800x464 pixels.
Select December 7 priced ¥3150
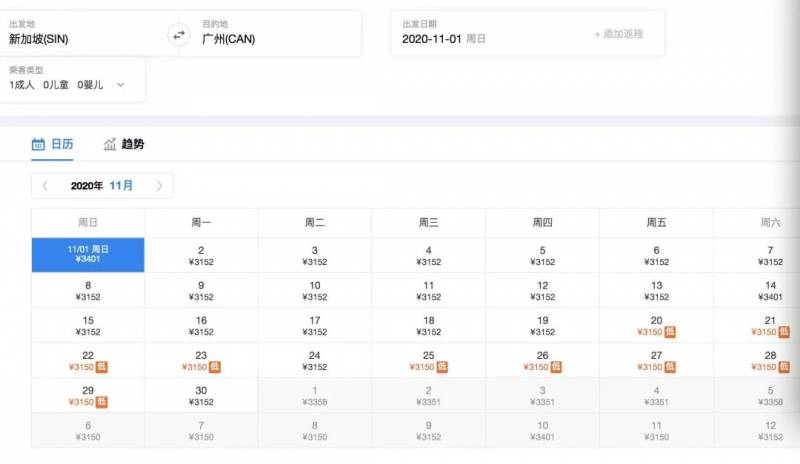pos(201,430)
